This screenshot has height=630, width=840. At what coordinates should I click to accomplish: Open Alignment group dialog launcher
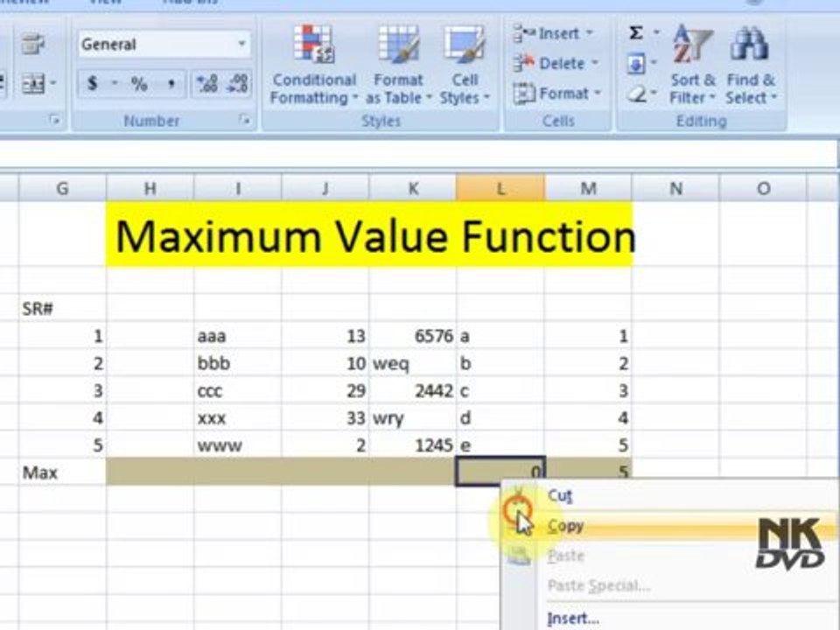point(54,120)
